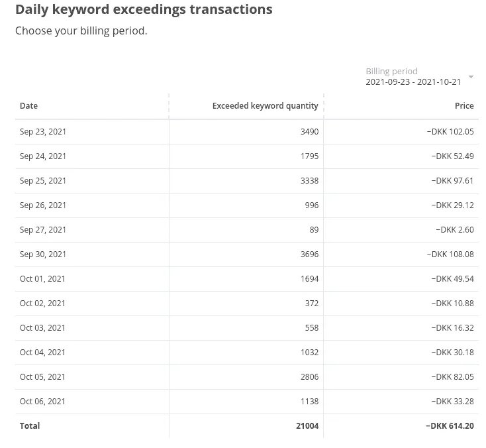Click the Sep 30, 2021 date cell
This screenshot has width=486, height=448.
click(x=43, y=254)
